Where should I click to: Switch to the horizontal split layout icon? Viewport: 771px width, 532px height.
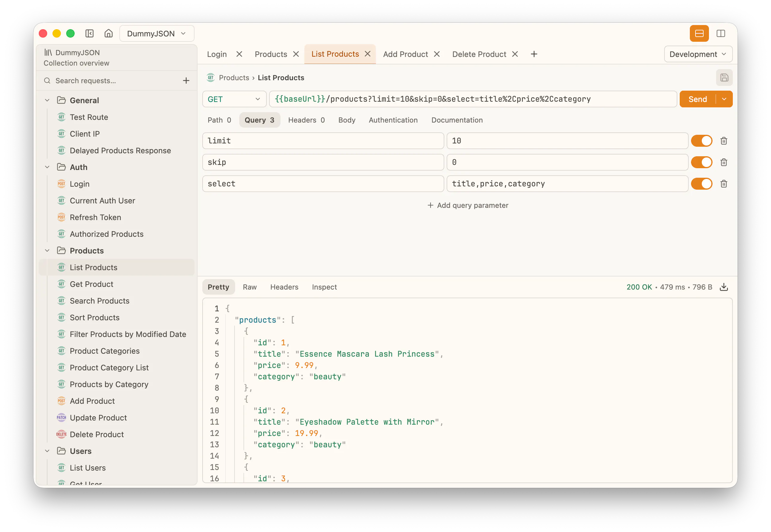tap(699, 34)
